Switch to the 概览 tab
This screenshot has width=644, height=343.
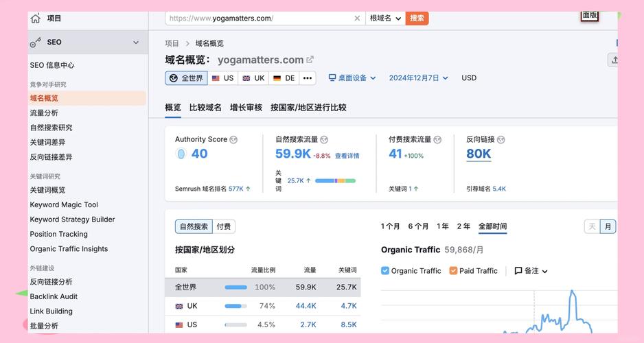tap(173, 108)
